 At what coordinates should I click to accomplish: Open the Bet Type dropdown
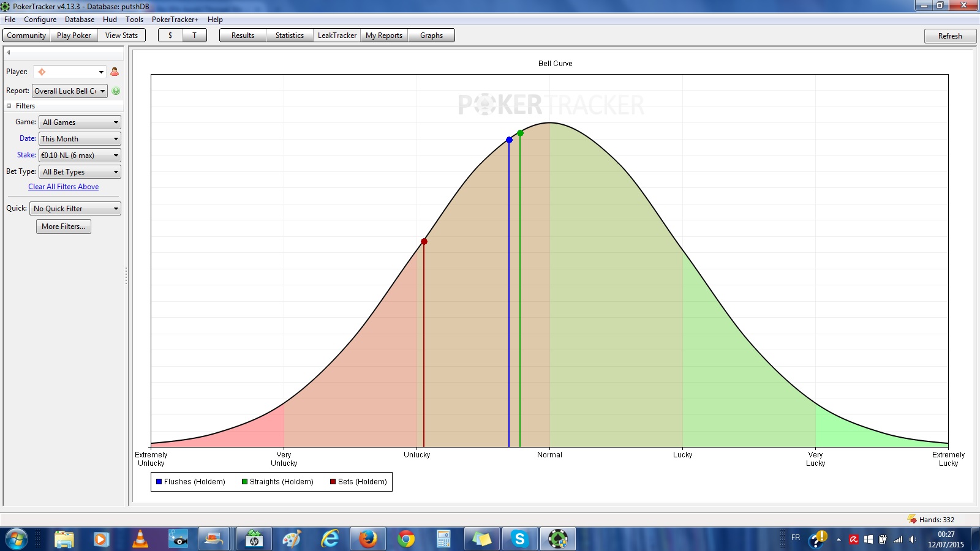click(x=80, y=172)
